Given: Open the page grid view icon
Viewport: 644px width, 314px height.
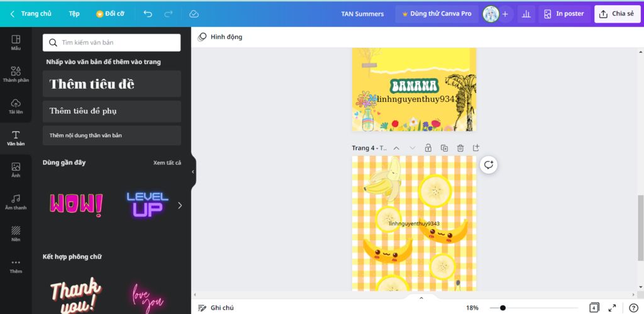Looking at the screenshot, I should (594, 308).
